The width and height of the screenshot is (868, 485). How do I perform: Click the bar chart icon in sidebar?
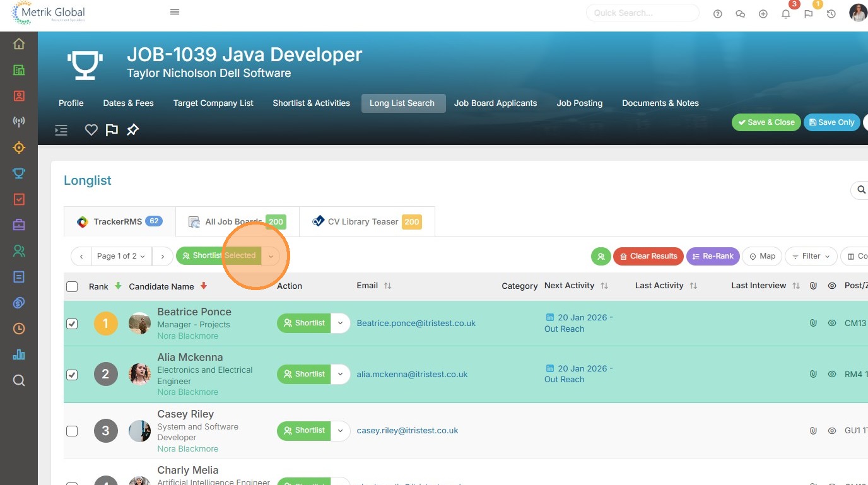(19, 354)
